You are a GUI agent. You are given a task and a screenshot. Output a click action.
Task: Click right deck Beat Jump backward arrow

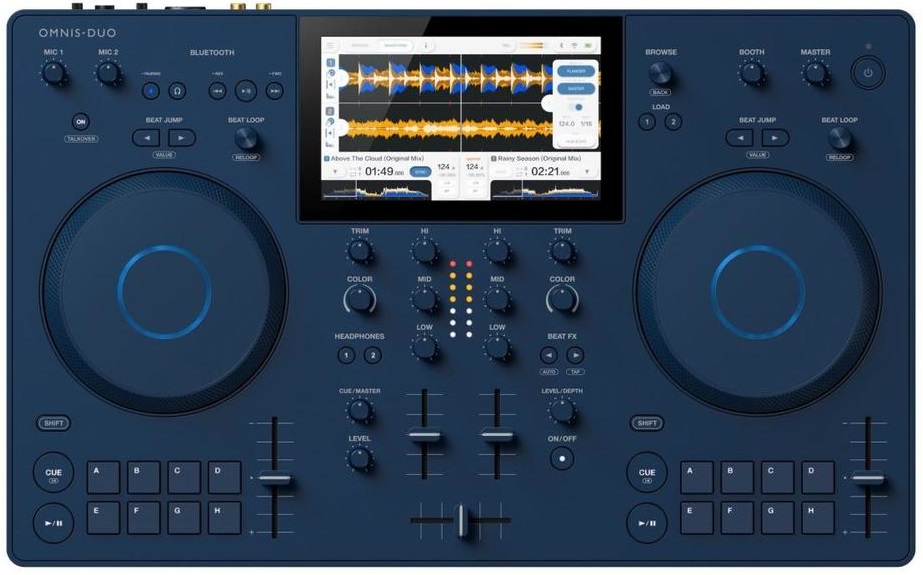pyautogui.click(x=740, y=138)
